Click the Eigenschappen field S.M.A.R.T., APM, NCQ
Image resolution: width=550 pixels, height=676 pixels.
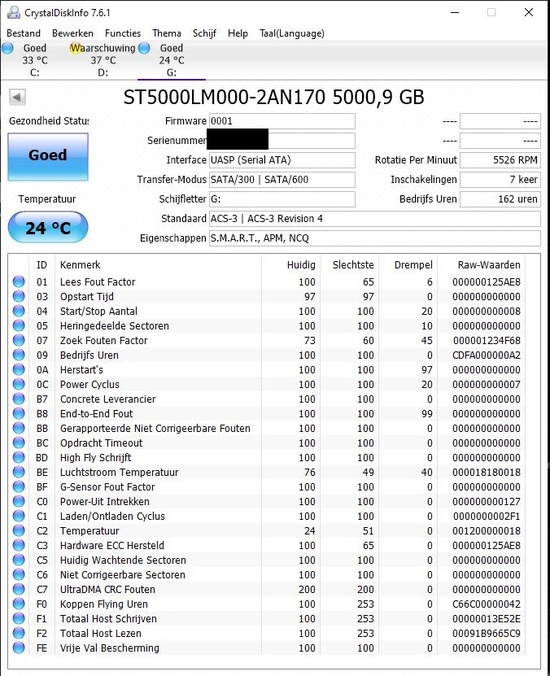(375, 238)
